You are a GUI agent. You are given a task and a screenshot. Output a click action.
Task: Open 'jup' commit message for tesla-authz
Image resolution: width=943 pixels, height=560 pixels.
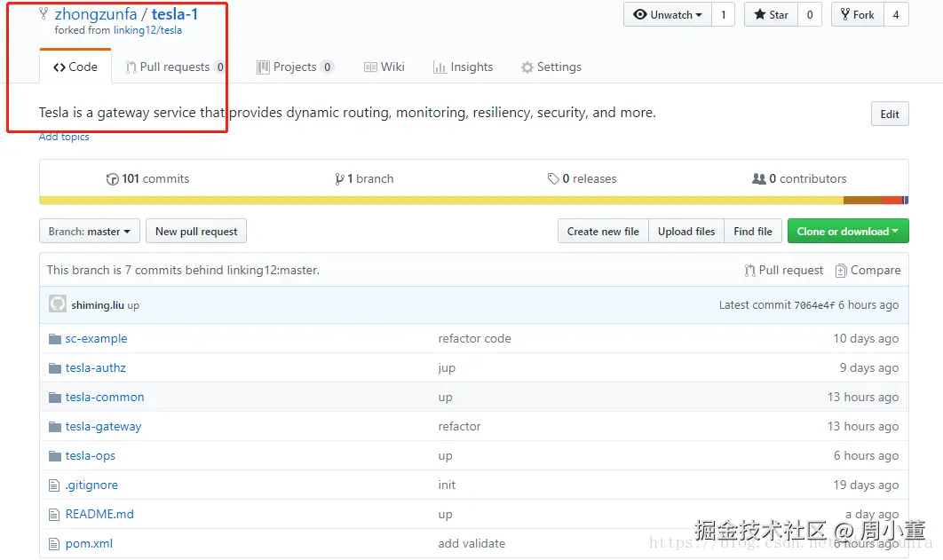tap(447, 367)
